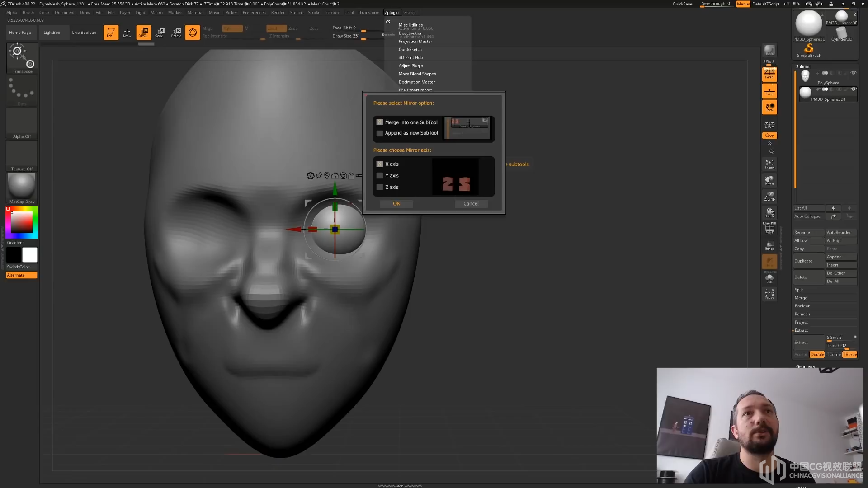868x488 pixels.
Task: Expand Decimation Master in Zplugin menu
Action: [416, 82]
